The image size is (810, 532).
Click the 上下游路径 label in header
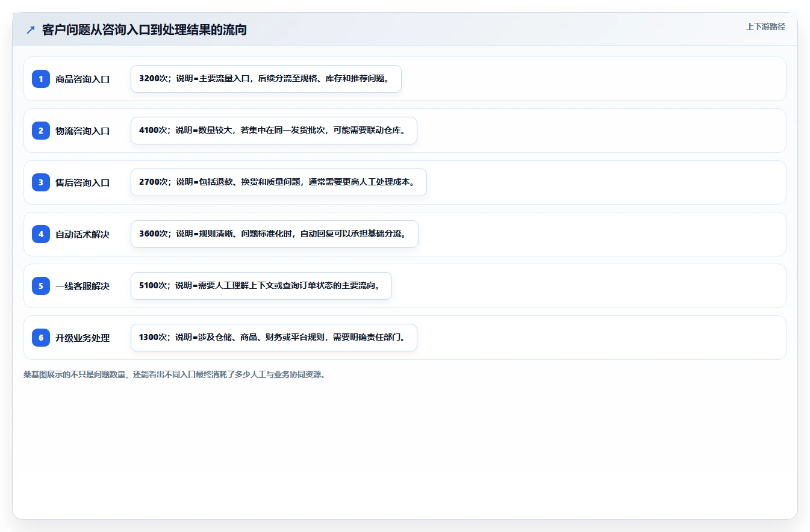[x=765, y=26]
